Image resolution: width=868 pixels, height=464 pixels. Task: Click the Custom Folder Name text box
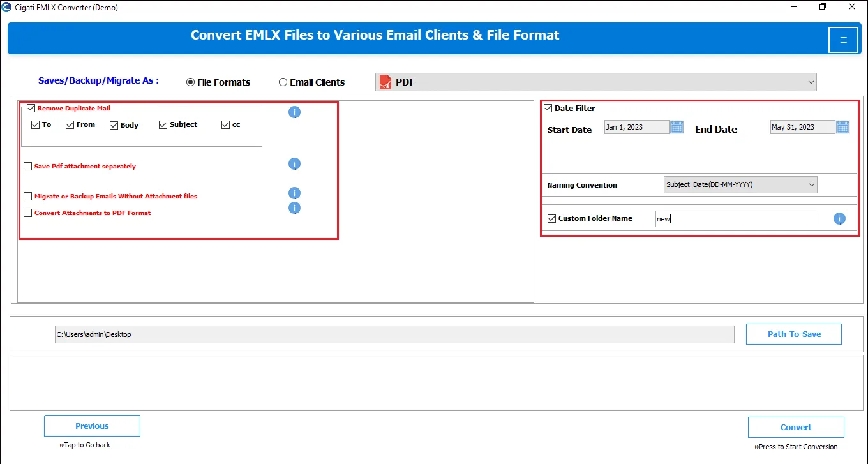[737, 219]
